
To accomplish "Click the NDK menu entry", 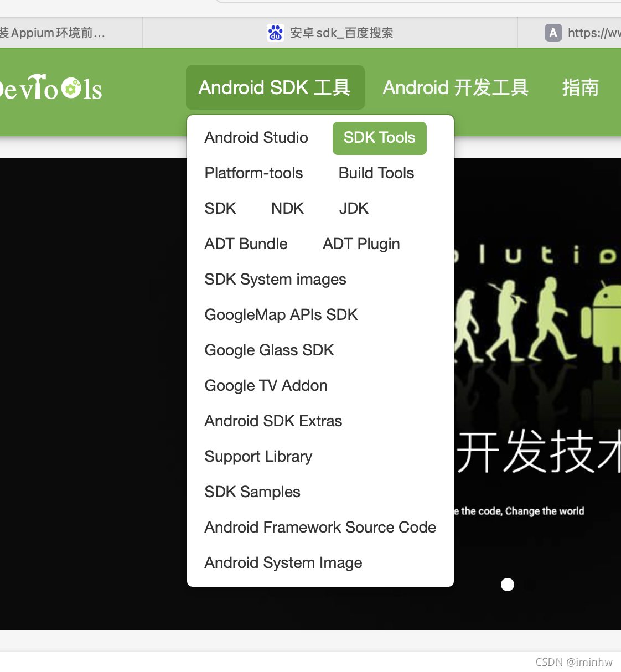I will [288, 209].
